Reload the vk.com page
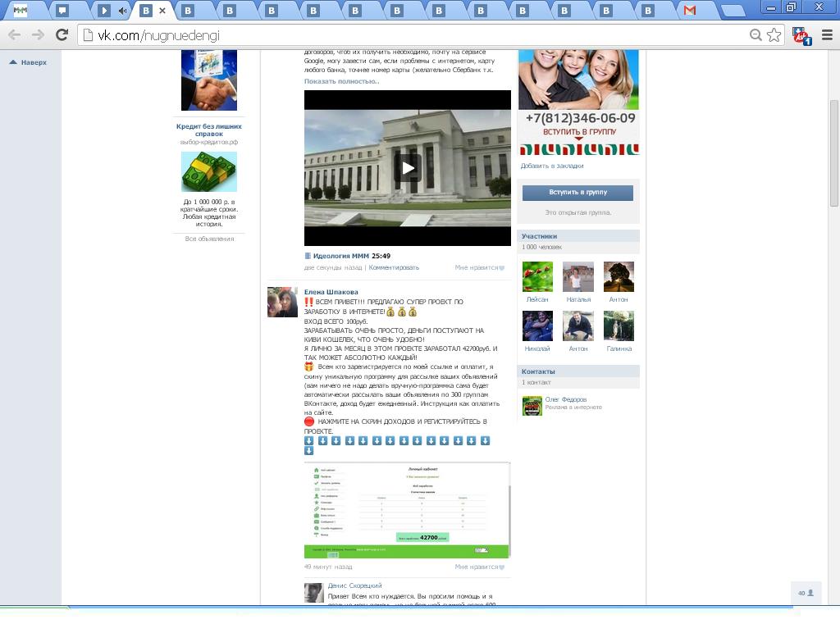This screenshot has height=624, width=840. click(x=62, y=35)
